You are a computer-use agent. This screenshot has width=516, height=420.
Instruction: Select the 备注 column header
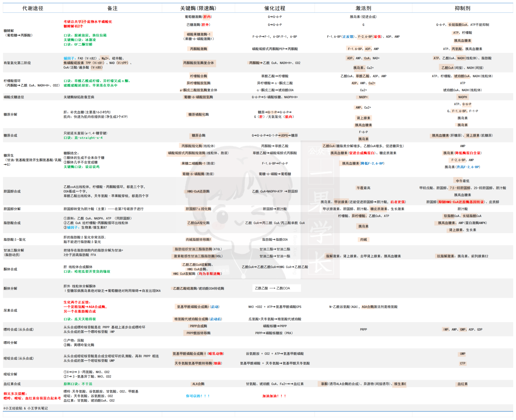coord(112,8)
